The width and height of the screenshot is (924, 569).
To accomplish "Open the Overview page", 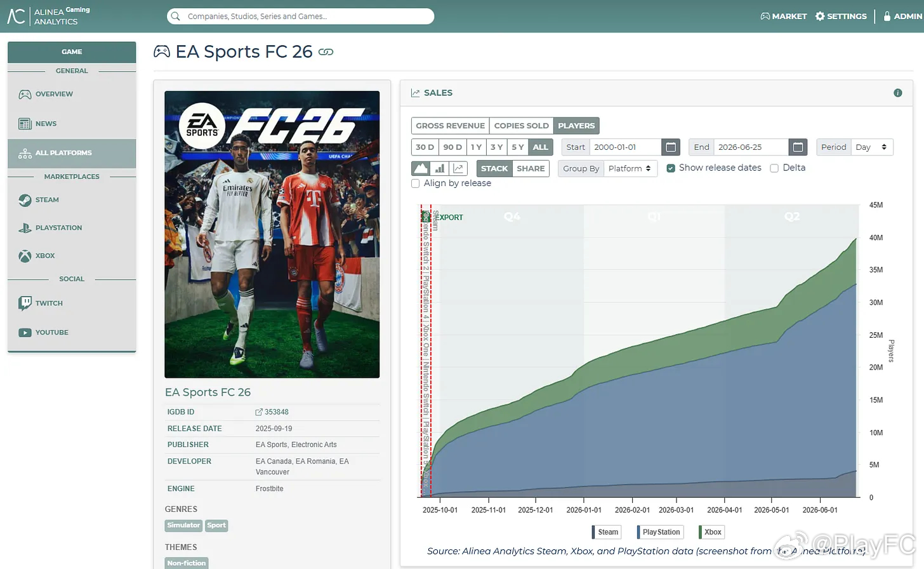I will pyautogui.click(x=72, y=94).
